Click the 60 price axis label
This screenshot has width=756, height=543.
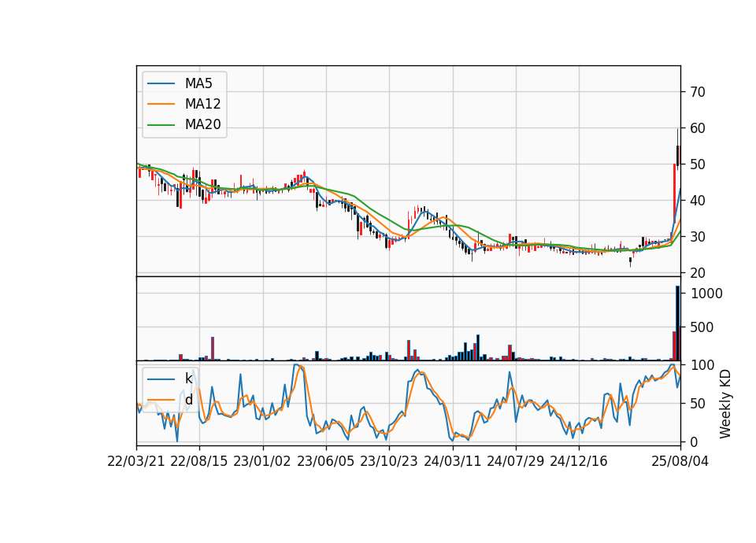(698, 128)
